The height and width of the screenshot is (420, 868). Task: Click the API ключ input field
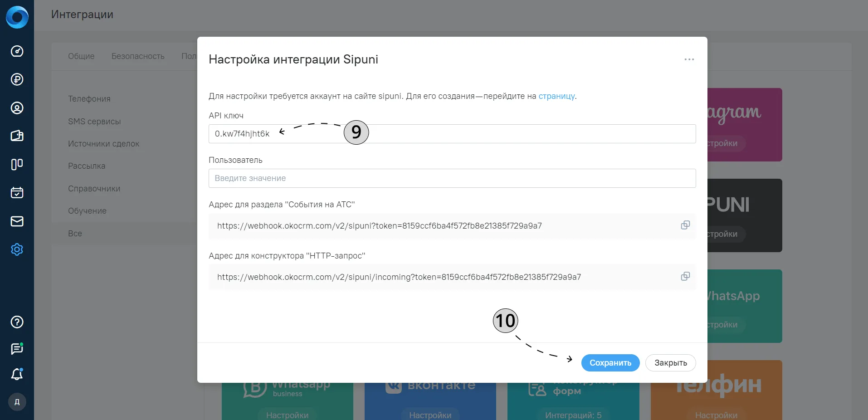pos(452,134)
